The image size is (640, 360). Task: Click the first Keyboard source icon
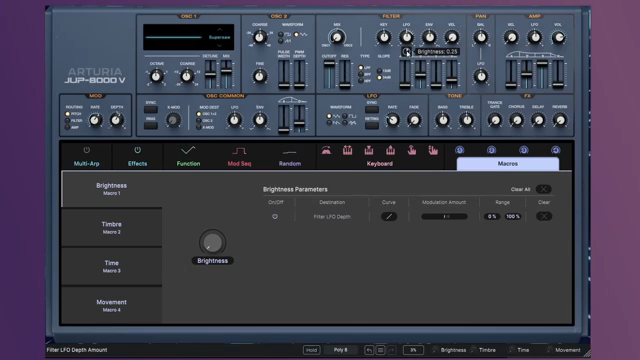326,150
